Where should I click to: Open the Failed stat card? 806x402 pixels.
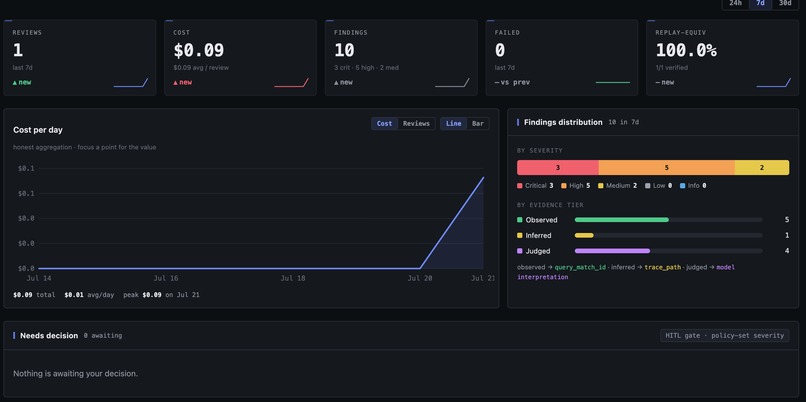pyautogui.click(x=562, y=58)
